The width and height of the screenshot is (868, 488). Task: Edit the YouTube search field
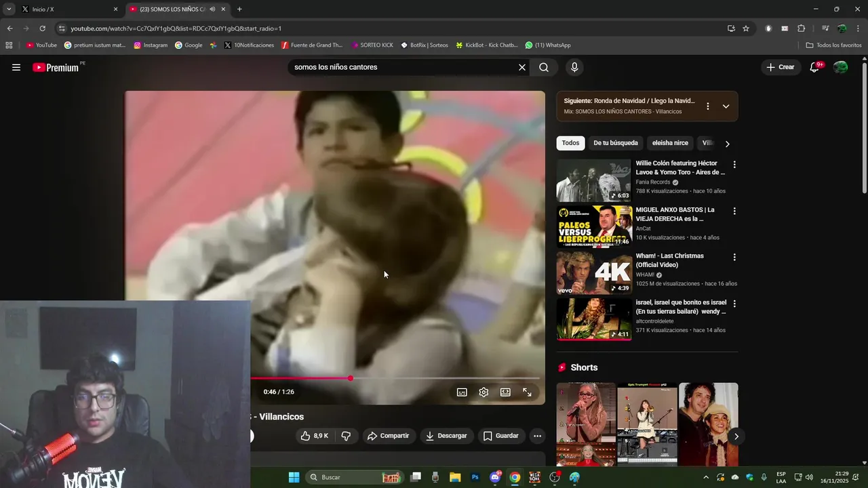click(403, 67)
